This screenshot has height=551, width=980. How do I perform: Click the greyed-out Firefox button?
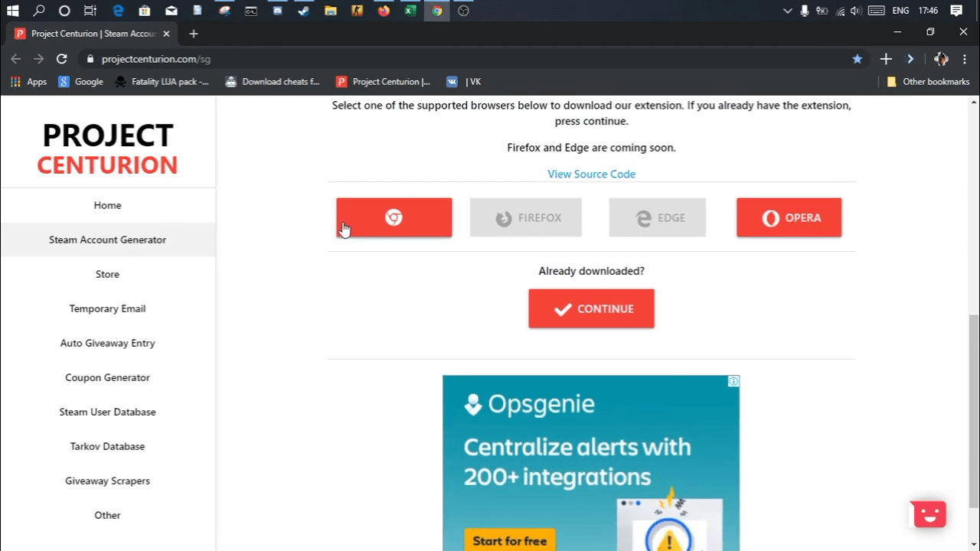(525, 217)
